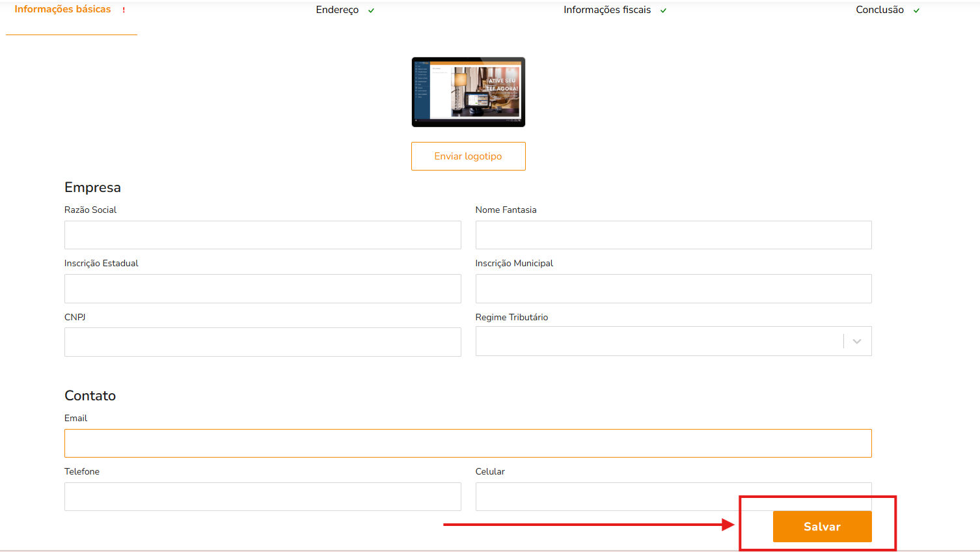Click into the Email field
The image size is (980, 552).
pyautogui.click(x=468, y=443)
